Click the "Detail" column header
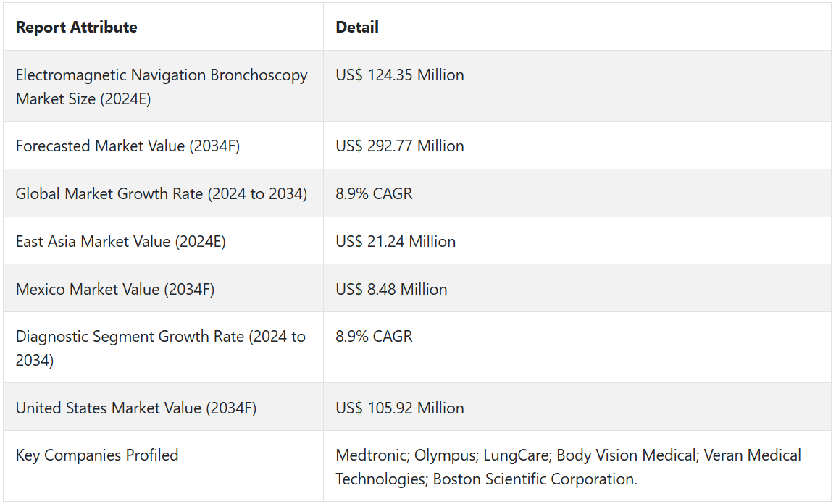The width and height of the screenshot is (836, 504). coord(356,28)
